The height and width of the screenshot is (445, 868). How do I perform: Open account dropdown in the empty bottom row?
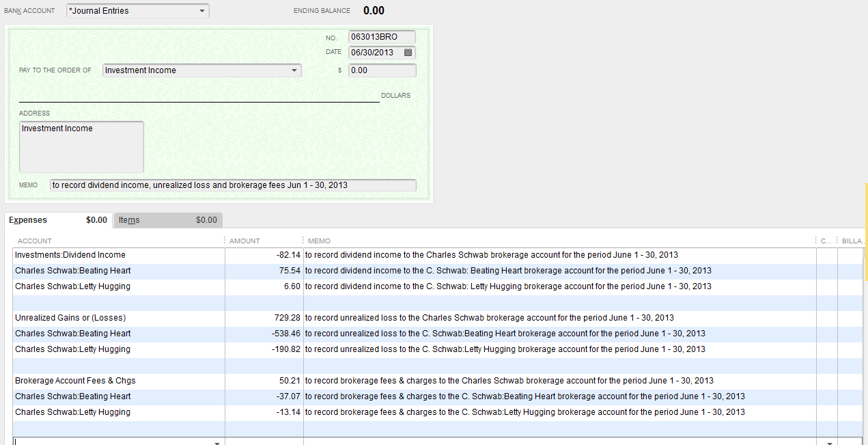pyautogui.click(x=217, y=443)
